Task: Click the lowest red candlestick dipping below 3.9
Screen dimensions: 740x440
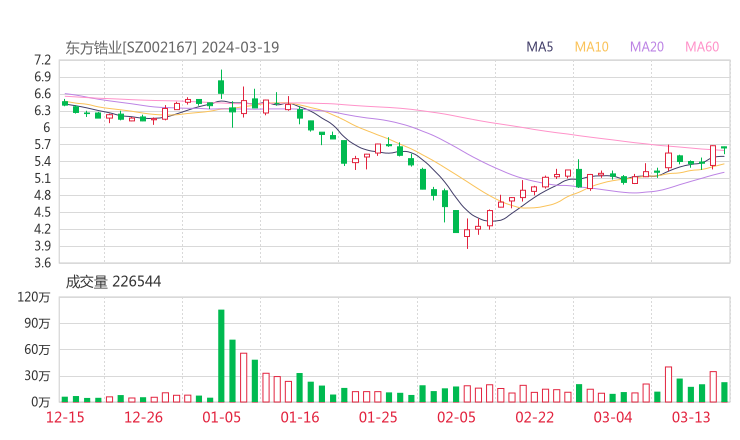Action: point(467,233)
